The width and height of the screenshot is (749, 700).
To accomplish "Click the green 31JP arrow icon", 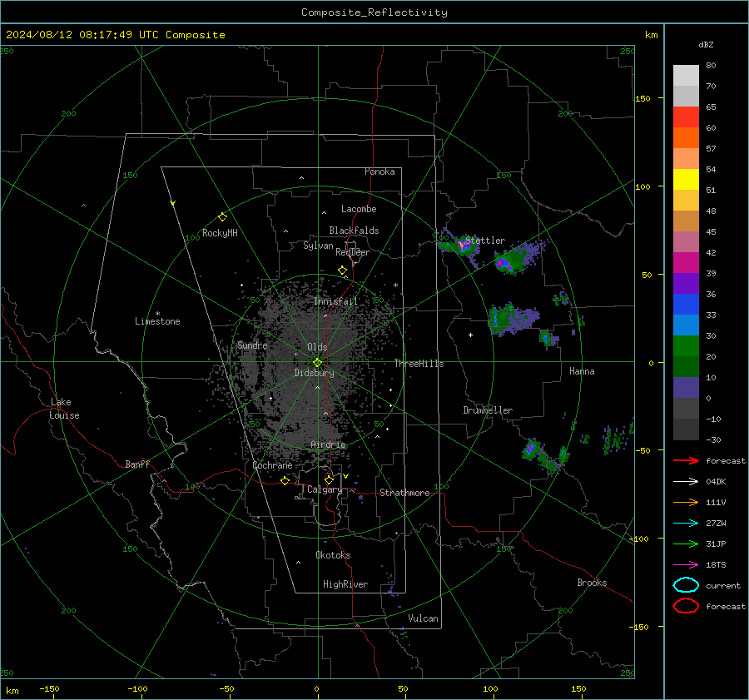I will coord(686,544).
